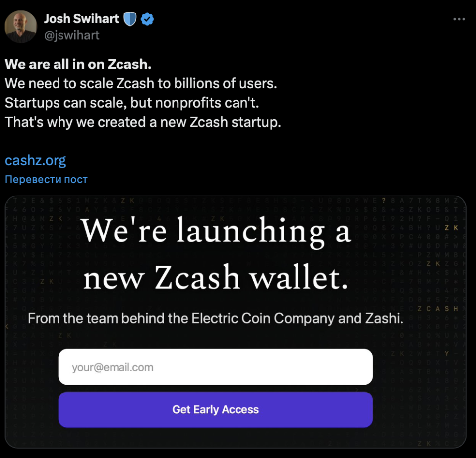This screenshot has height=458, width=476.
Task: Click the display name Josh Swihart
Action: 81,19
